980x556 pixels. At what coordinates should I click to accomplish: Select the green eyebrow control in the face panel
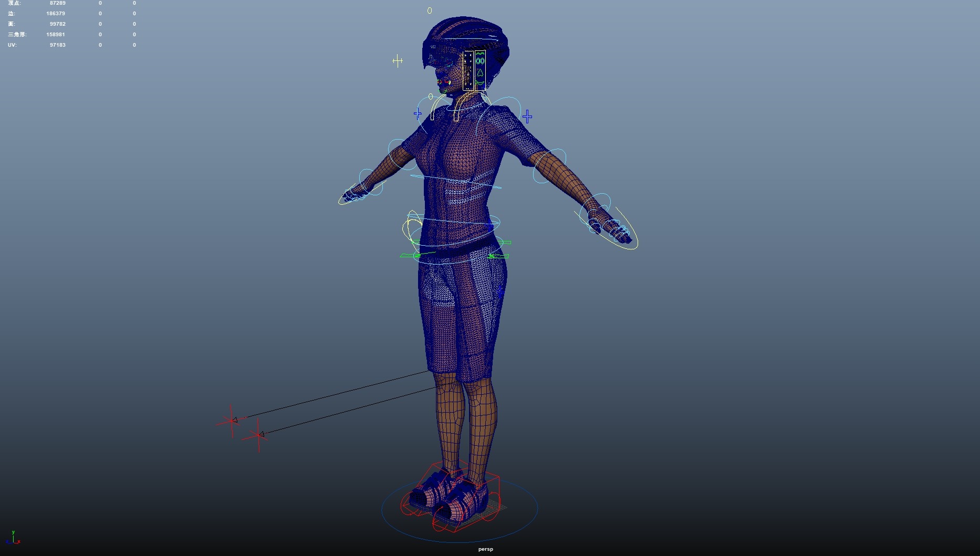pyautogui.click(x=480, y=54)
